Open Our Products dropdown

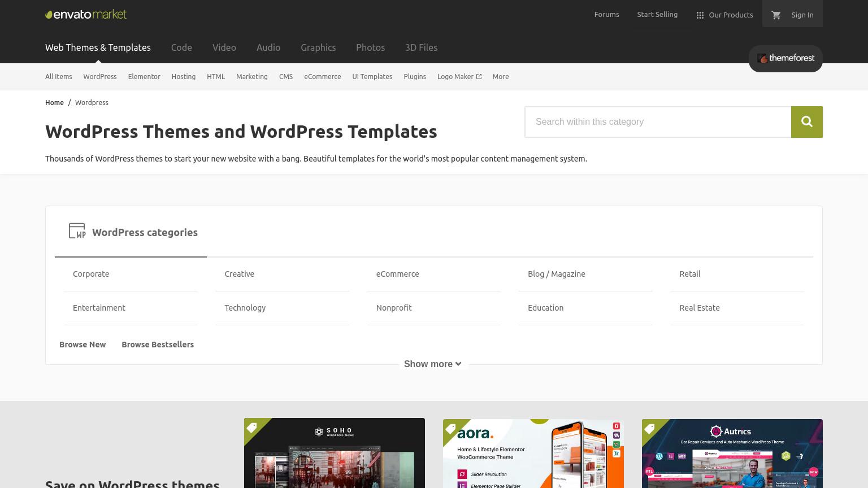(x=724, y=15)
